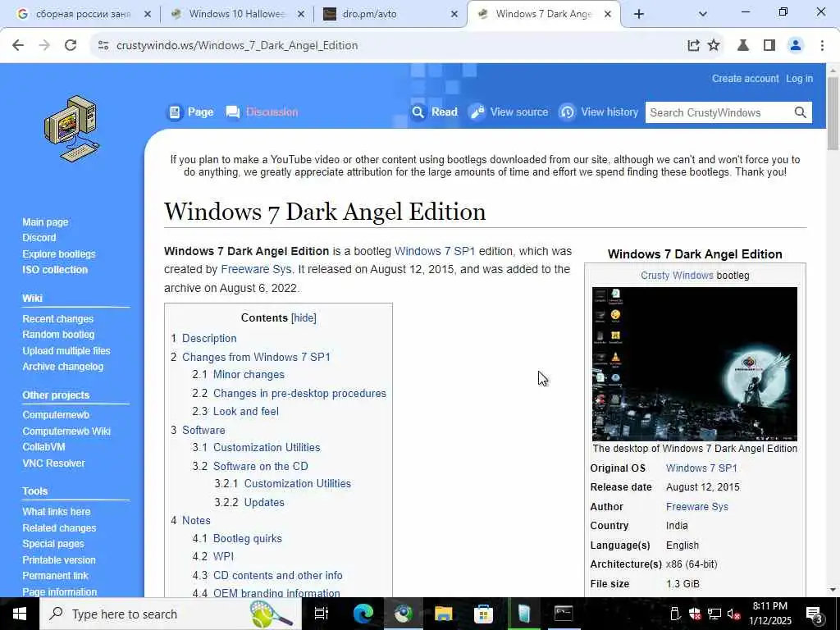Click the magnifier search icon in wiki search
This screenshot has width=840, height=630.
(801, 112)
